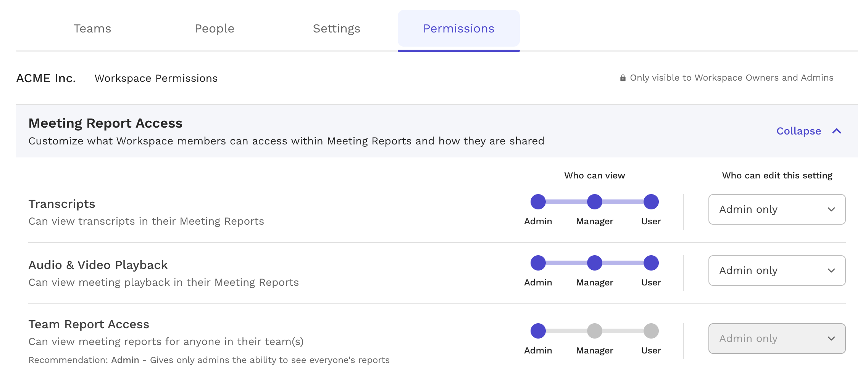
Task: Set Audio & Video Playback slider to Manager
Action: click(595, 263)
